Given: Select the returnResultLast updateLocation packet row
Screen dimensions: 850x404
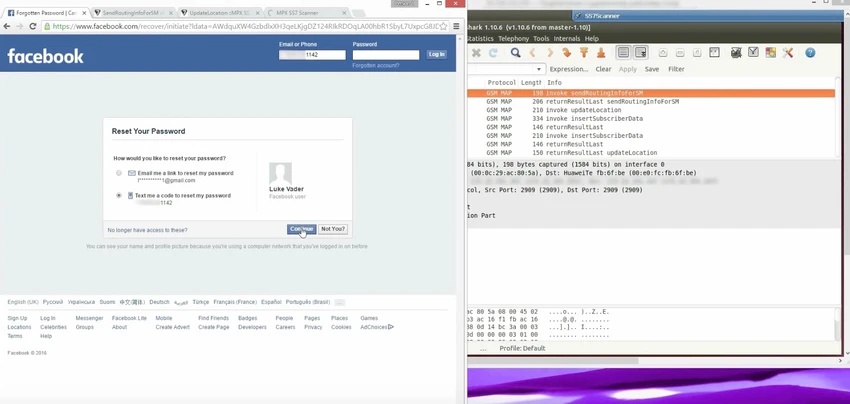Looking at the screenshot, I should [x=651, y=153].
